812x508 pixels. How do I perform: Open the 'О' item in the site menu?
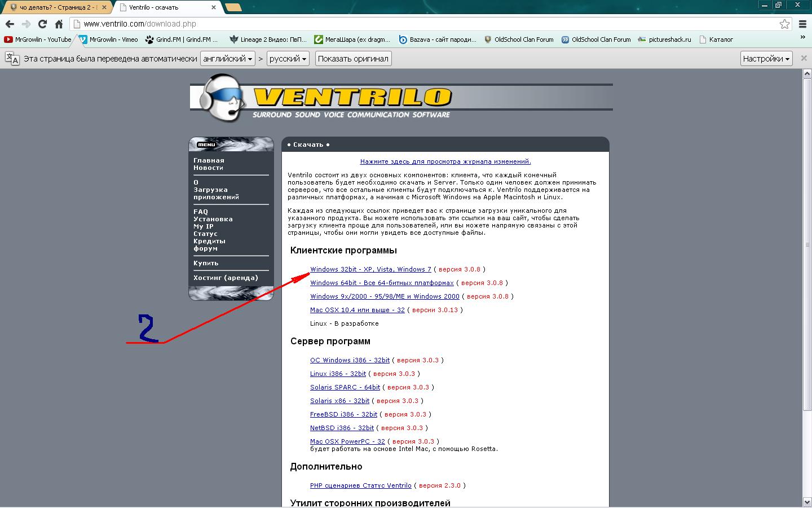(x=196, y=182)
